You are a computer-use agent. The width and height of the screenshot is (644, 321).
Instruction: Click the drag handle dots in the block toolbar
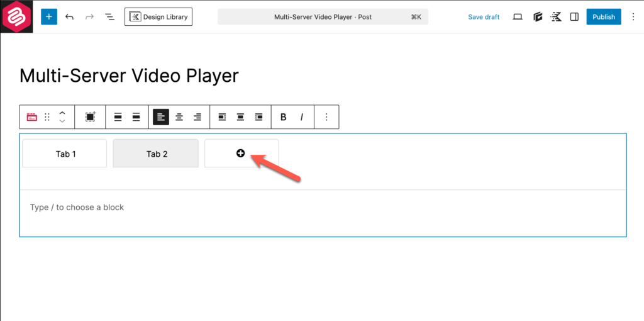[x=47, y=117]
